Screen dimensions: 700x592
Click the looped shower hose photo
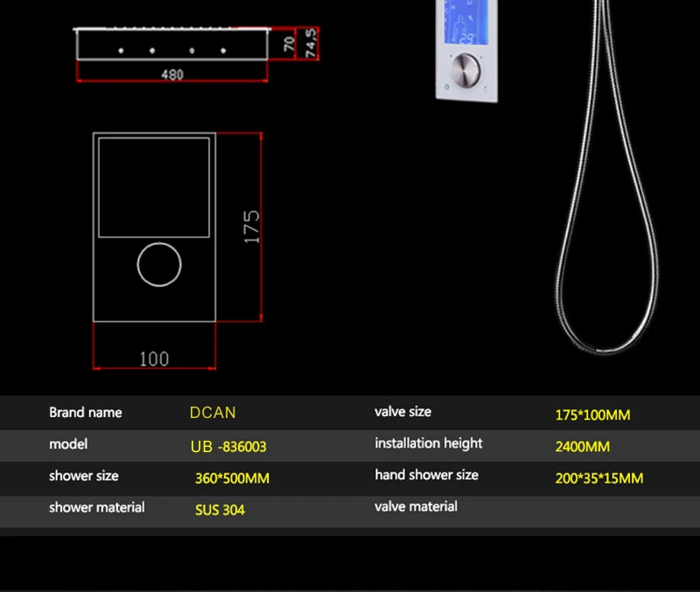pos(607,177)
